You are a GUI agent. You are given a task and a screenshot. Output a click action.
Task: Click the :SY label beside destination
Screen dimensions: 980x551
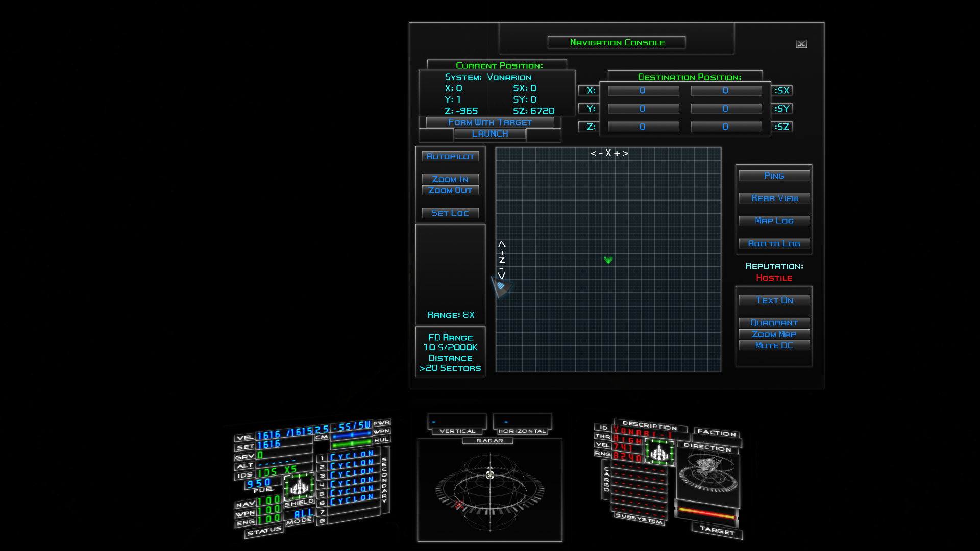(x=782, y=109)
